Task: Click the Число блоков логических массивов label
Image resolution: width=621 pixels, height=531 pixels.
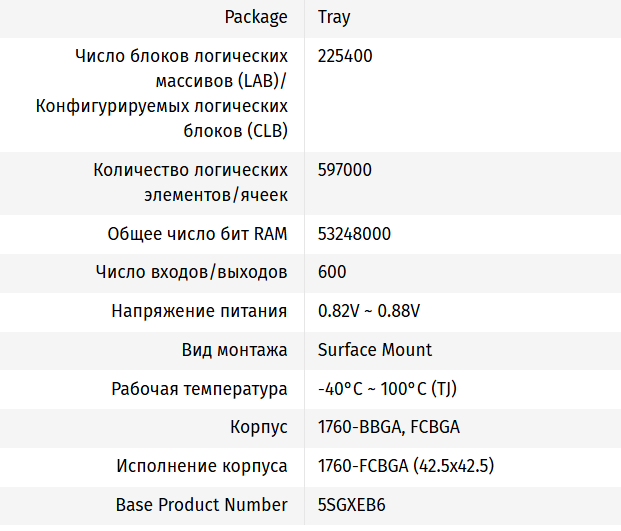Action: pos(181,93)
